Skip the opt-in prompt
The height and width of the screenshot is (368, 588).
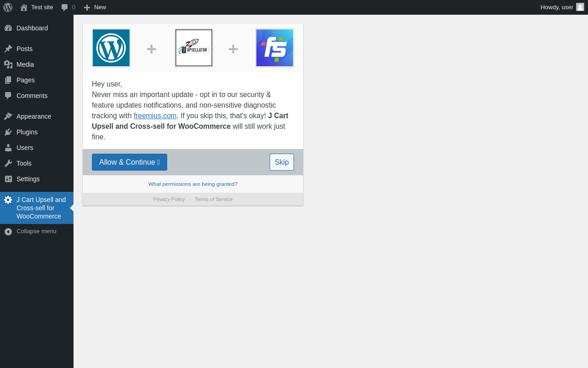[282, 162]
